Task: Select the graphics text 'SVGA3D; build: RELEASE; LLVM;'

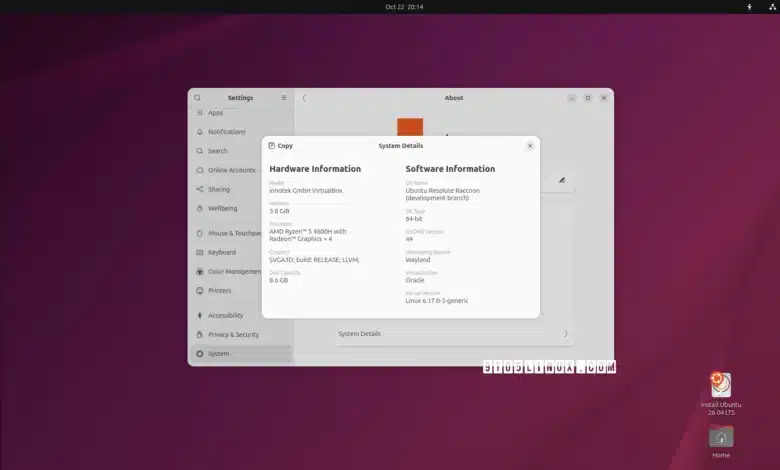Action: pyautogui.click(x=314, y=260)
